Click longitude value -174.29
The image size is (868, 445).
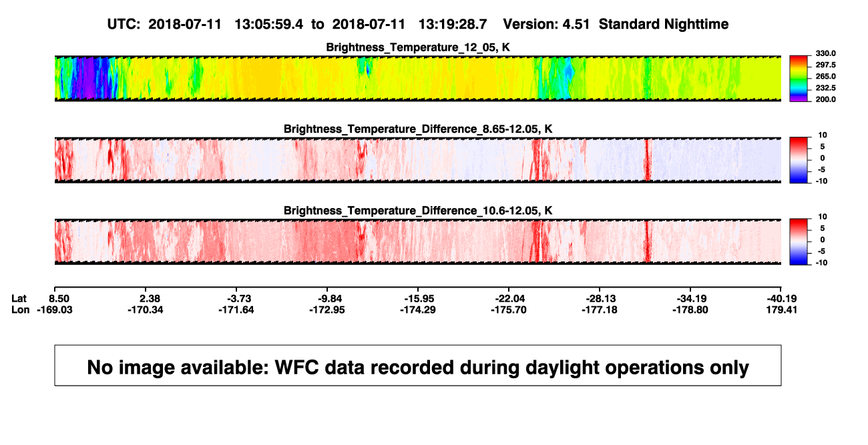coord(417,310)
